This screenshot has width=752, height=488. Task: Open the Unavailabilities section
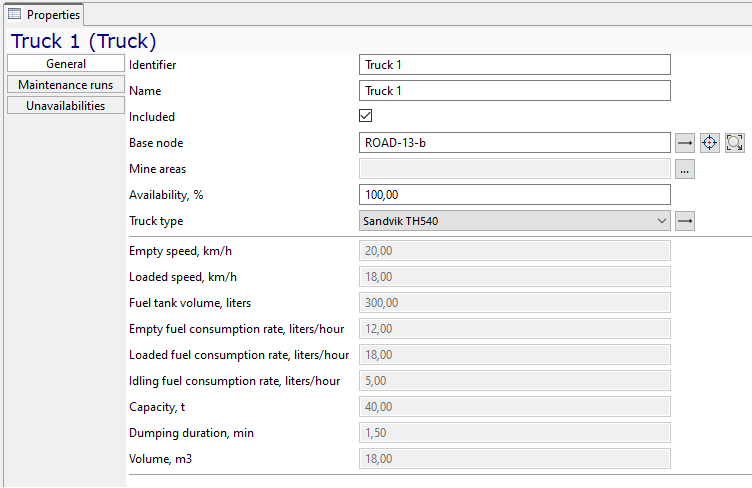66,106
